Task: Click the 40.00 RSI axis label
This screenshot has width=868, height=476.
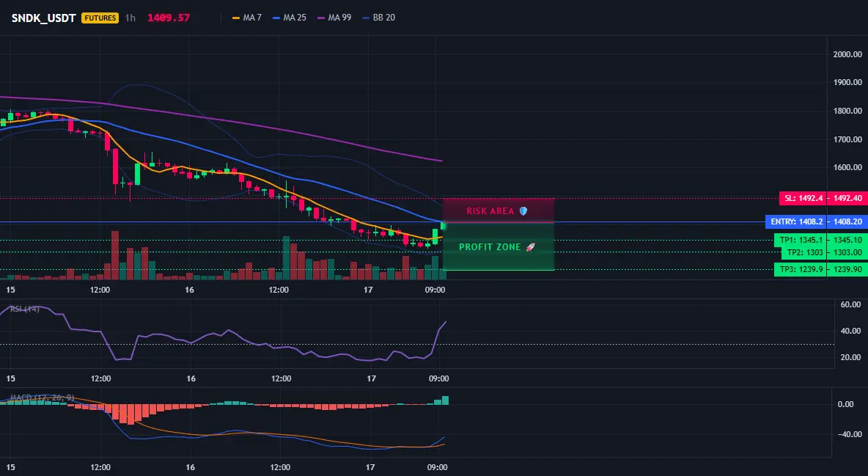Action: pos(850,331)
